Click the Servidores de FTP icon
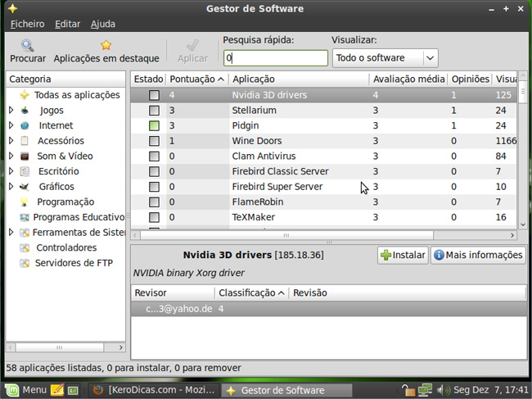This screenshot has width=532, height=399. click(25, 263)
